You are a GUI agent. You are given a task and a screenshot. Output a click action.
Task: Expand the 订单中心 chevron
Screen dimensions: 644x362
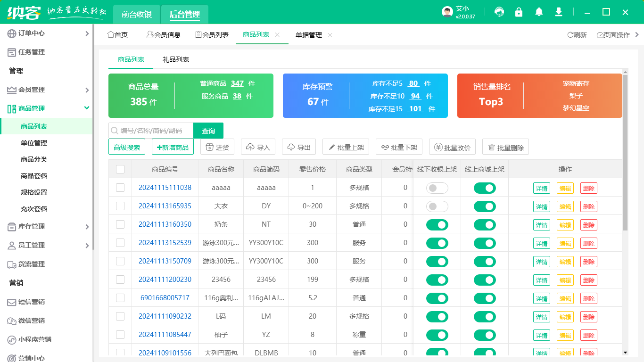(x=87, y=33)
